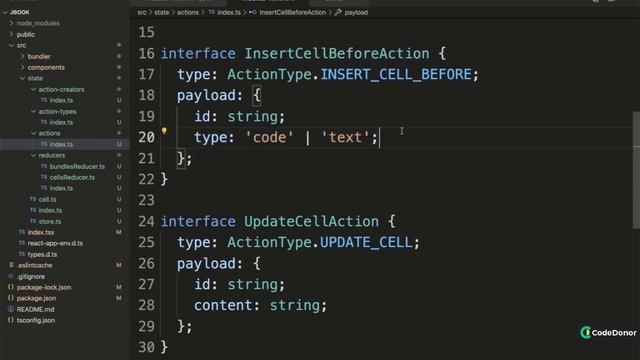Expand the public folder chevron

point(11,34)
